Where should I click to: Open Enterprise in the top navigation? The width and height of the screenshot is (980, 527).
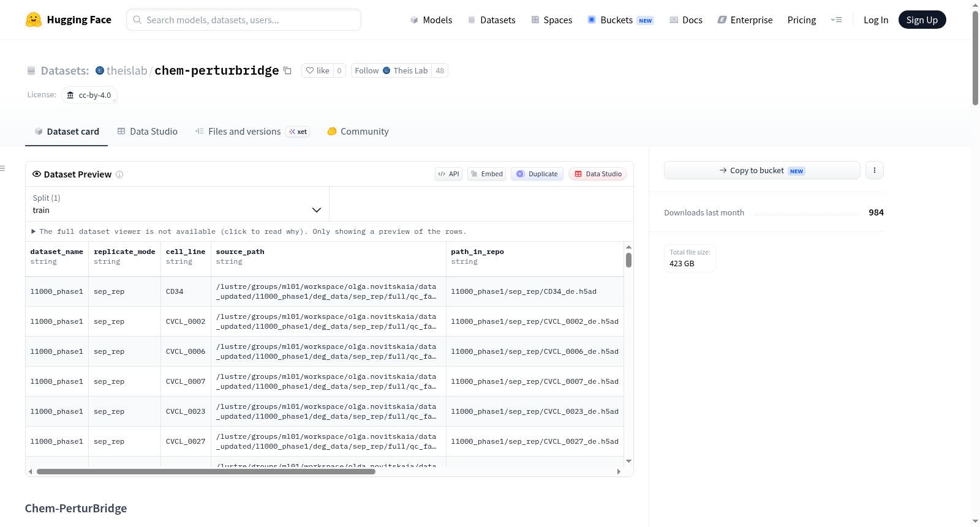click(745, 20)
